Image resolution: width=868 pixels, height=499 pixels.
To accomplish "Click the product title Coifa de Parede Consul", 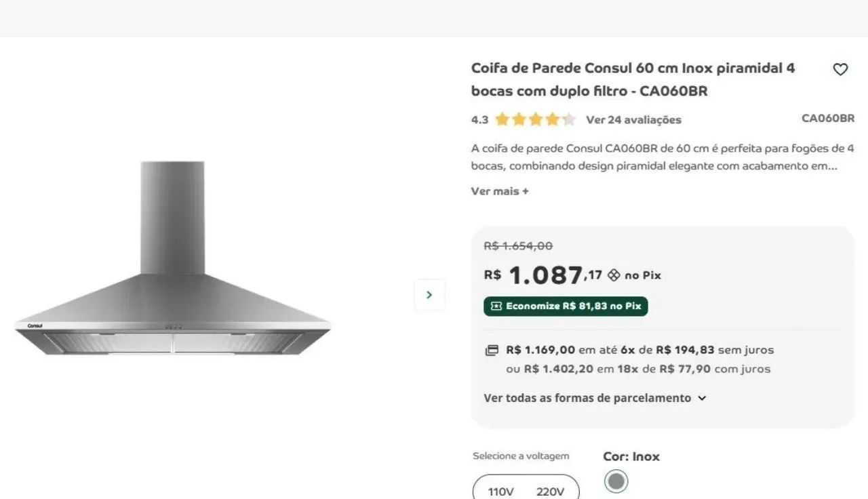I will coord(633,79).
